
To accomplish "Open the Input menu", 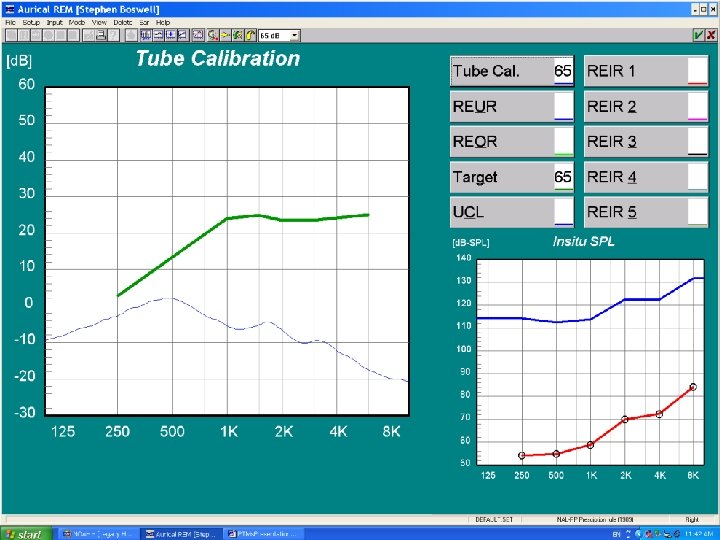I will coord(54,22).
